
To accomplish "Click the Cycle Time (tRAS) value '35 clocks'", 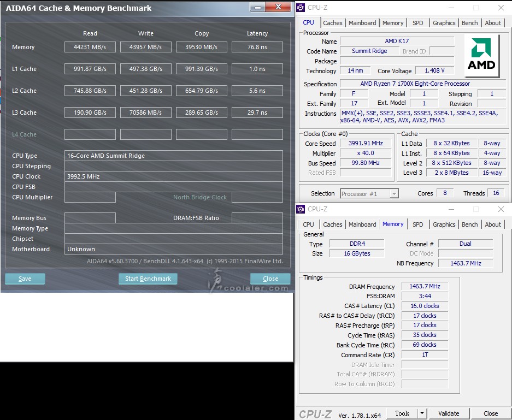I will (425, 335).
